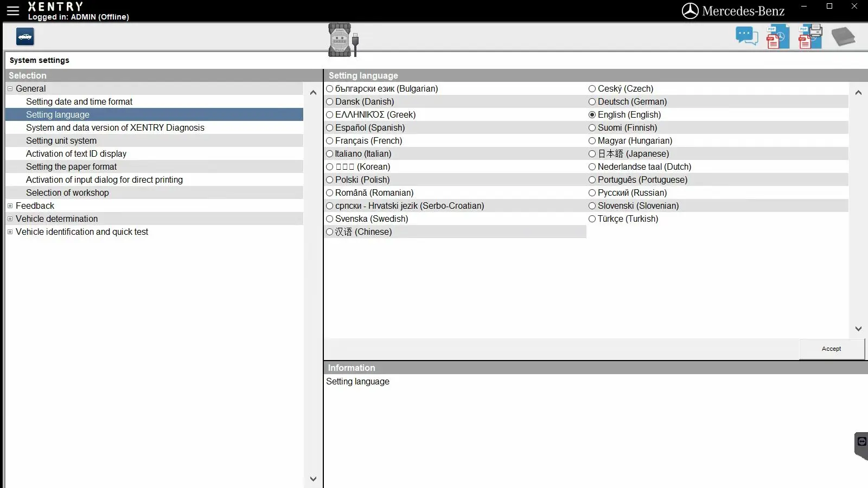Select Italiano (Italian) radio button
This screenshot has width=868, height=488.
pos(329,153)
